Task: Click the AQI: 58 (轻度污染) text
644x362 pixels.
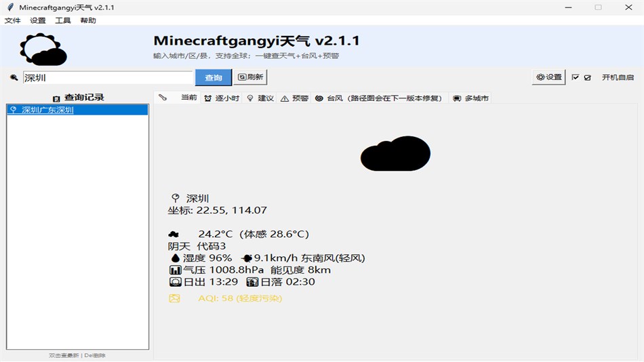Action: pos(240,298)
